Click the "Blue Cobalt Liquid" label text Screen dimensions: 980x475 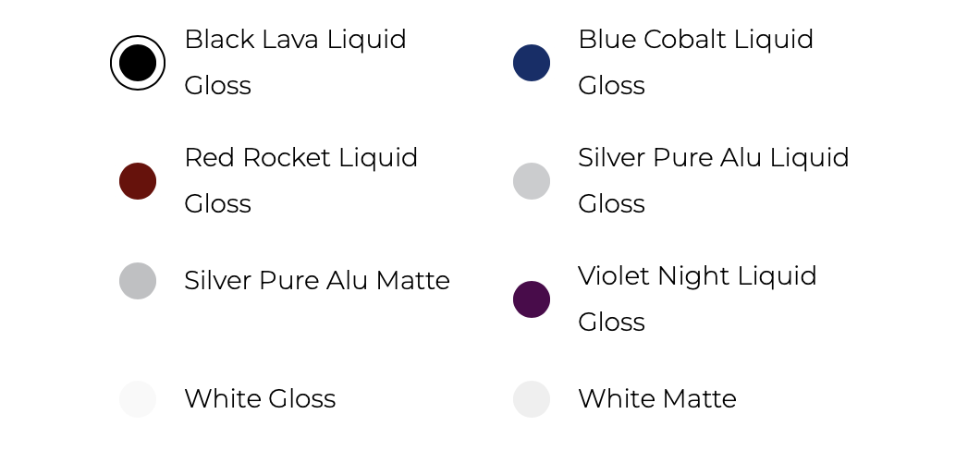[x=695, y=40]
